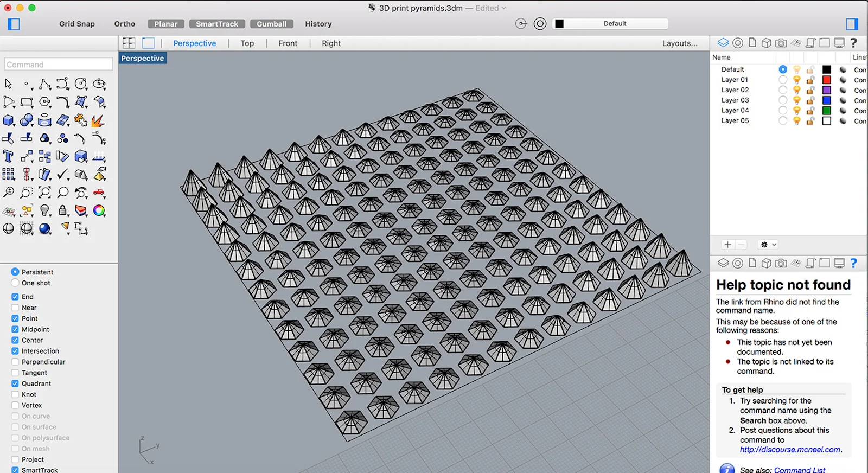Viewport: 868px width, 473px height.
Task: Click the padlock Lock objects tool
Action: (63, 210)
